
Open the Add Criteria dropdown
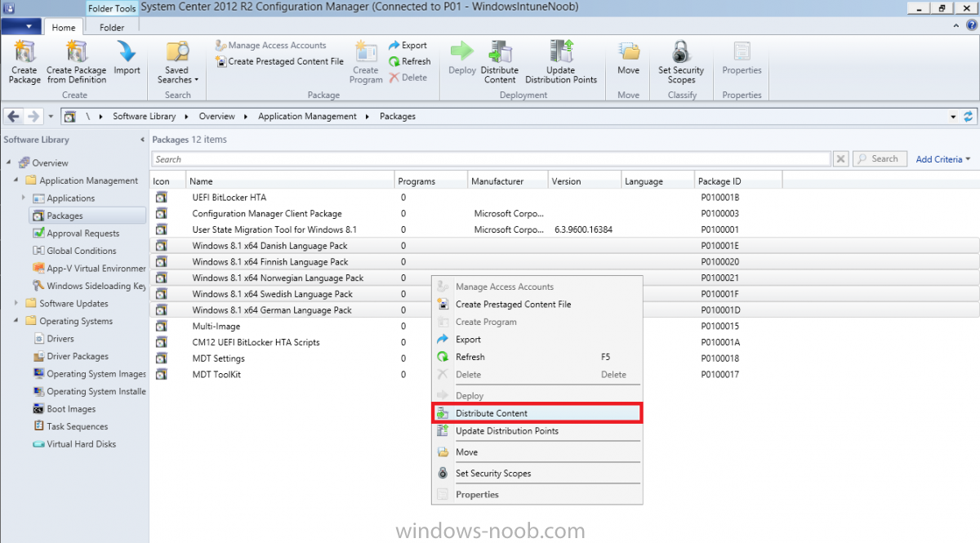[943, 159]
